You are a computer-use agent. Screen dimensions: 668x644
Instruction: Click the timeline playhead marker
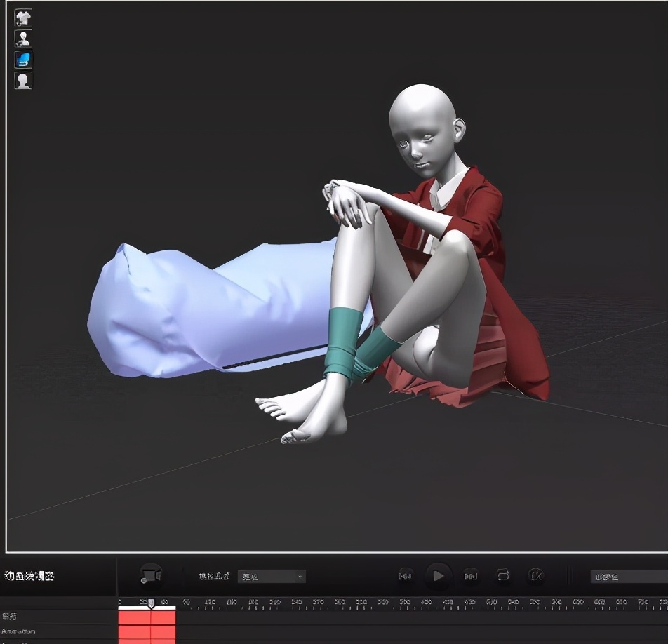pyautogui.click(x=151, y=603)
